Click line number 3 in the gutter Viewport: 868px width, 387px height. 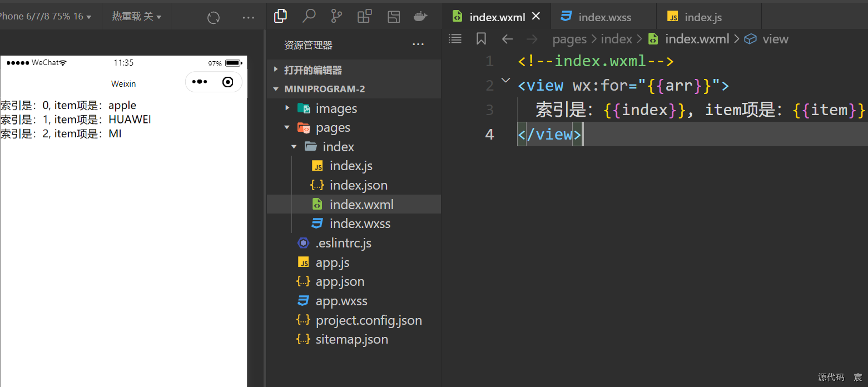click(489, 110)
